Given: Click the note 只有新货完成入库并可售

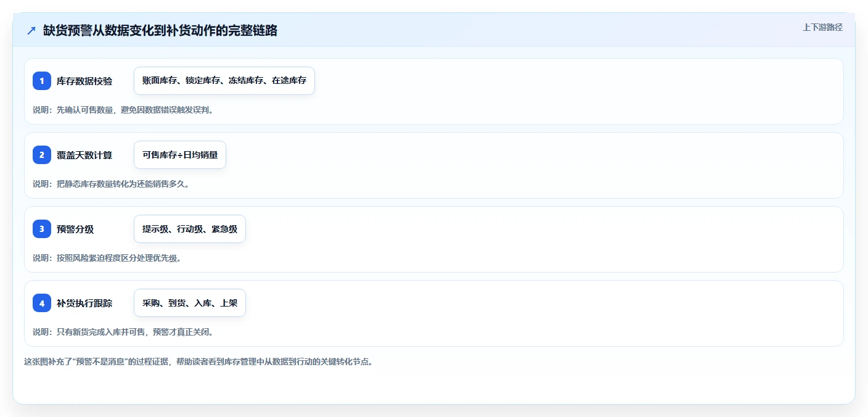Looking at the screenshot, I should click(123, 332).
